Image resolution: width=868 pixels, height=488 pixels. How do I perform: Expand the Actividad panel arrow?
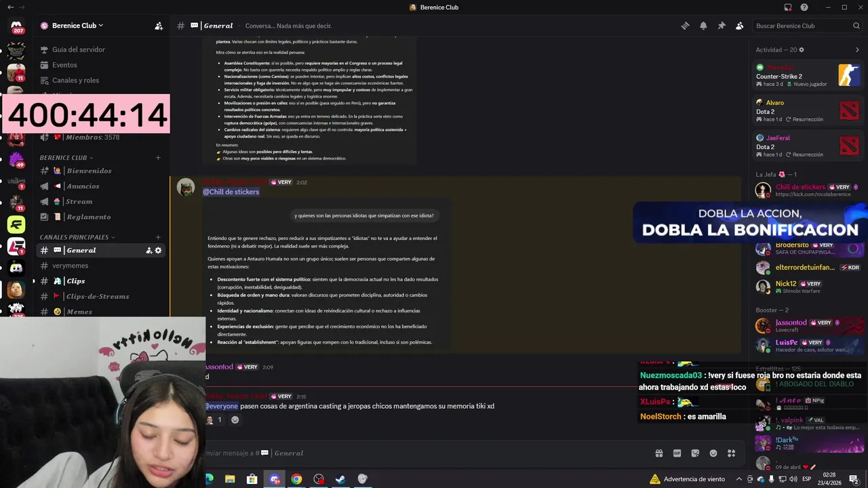pos(857,49)
